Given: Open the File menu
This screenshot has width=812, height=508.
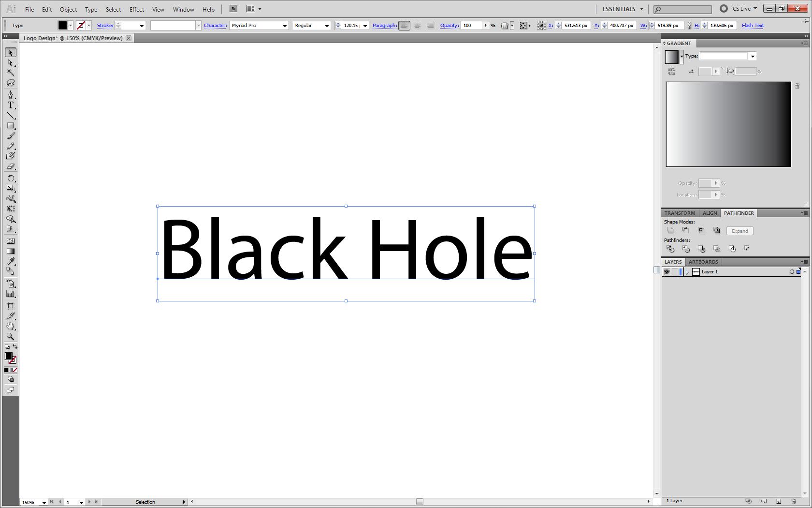Looking at the screenshot, I should 29,9.
